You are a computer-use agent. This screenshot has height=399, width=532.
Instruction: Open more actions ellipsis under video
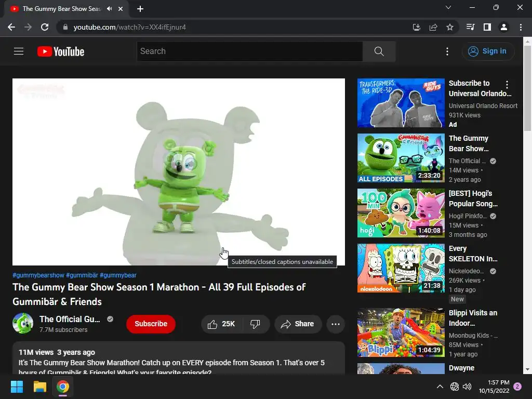[x=336, y=324]
